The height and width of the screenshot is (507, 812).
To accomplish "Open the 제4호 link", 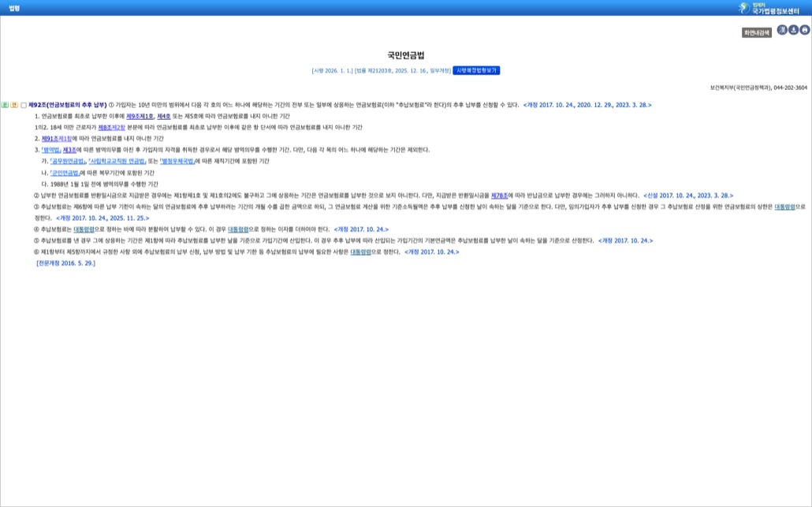I will (164, 117).
